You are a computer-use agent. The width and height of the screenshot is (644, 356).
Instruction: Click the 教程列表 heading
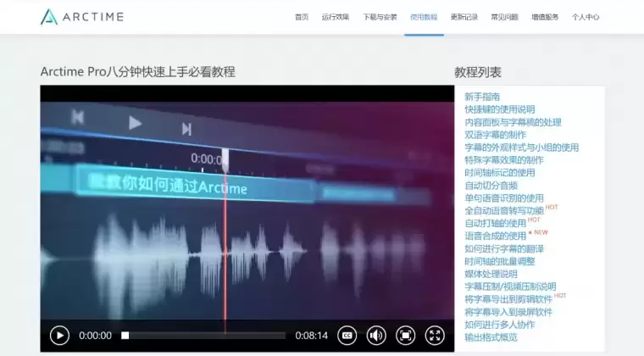pos(478,72)
